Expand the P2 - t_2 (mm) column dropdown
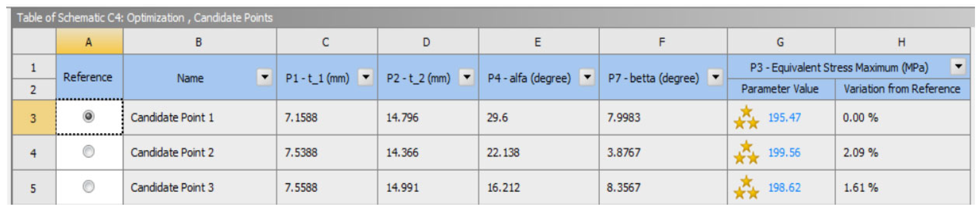 [x=467, y=78]
